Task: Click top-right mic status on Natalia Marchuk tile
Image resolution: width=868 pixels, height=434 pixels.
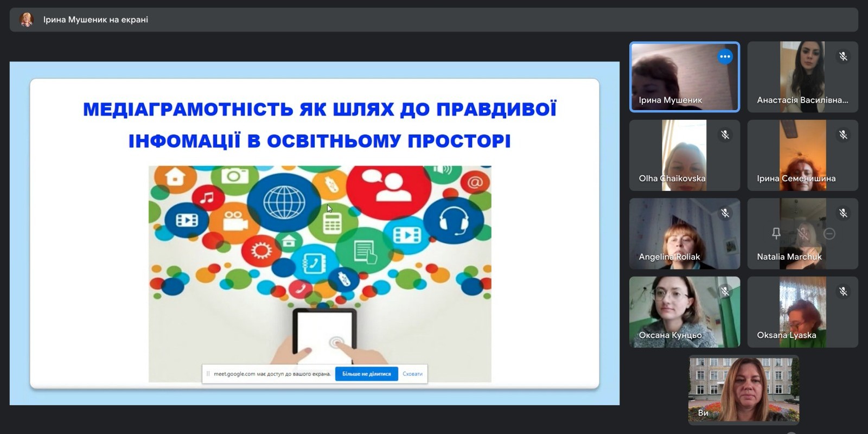Action: click(x=843, y=213)
